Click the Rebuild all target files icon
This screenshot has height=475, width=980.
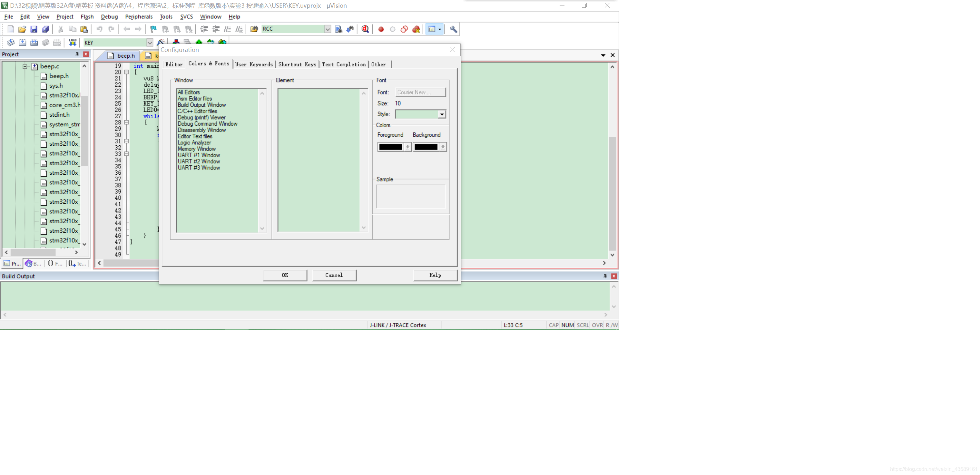34,42
